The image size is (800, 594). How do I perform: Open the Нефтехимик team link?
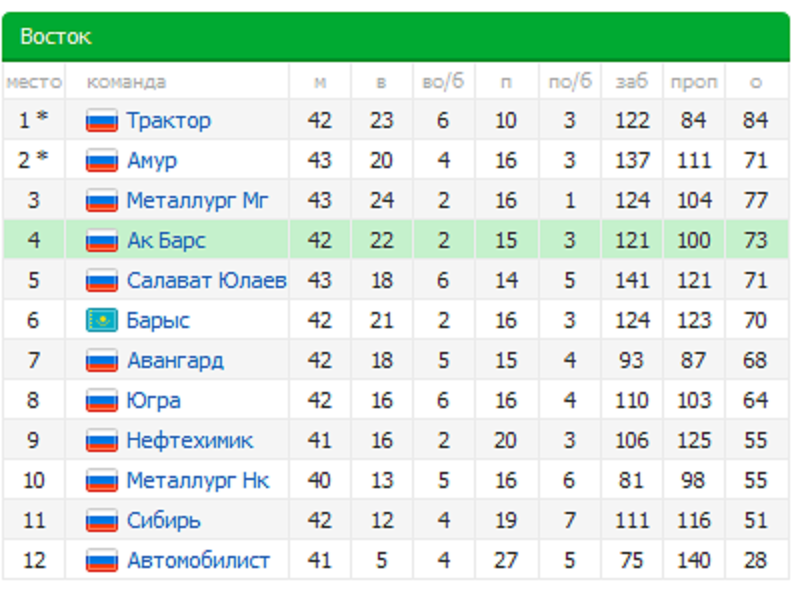pyautogui.click(x=189, y=441)
